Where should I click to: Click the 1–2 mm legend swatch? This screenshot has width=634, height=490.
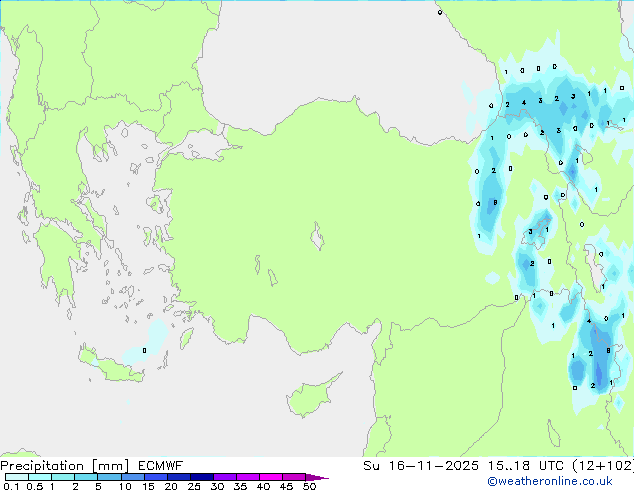(x=63, y=477)
